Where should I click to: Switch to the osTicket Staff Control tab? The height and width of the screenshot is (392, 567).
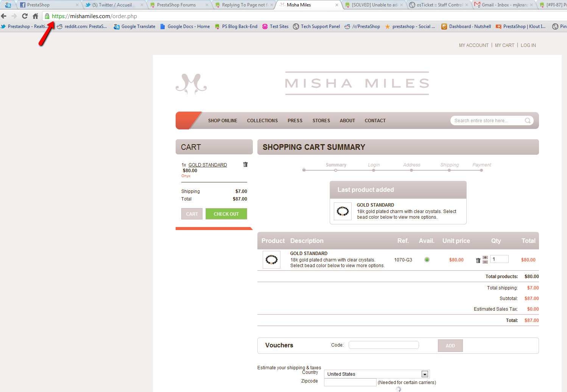[x=438, y=5]
